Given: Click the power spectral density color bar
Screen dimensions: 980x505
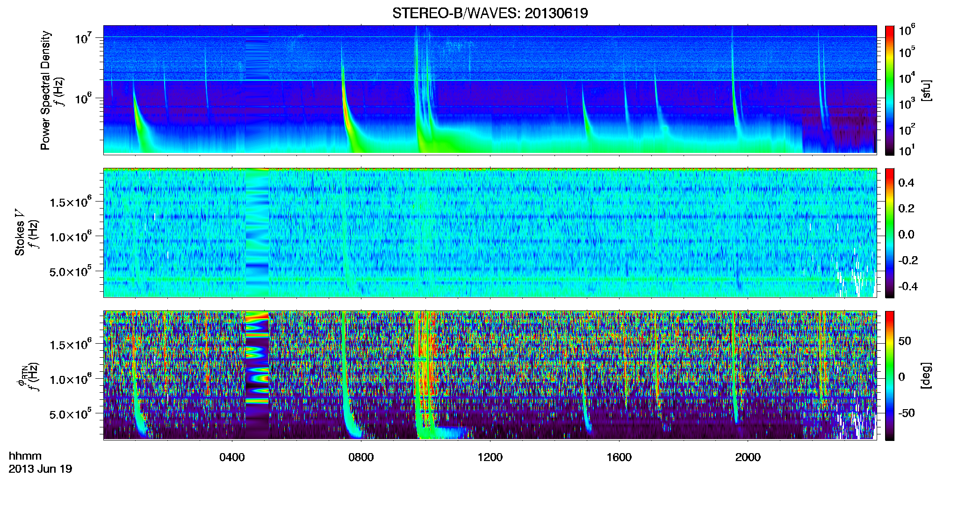Looking at the screenshot, I should click(x=890, y=90).
